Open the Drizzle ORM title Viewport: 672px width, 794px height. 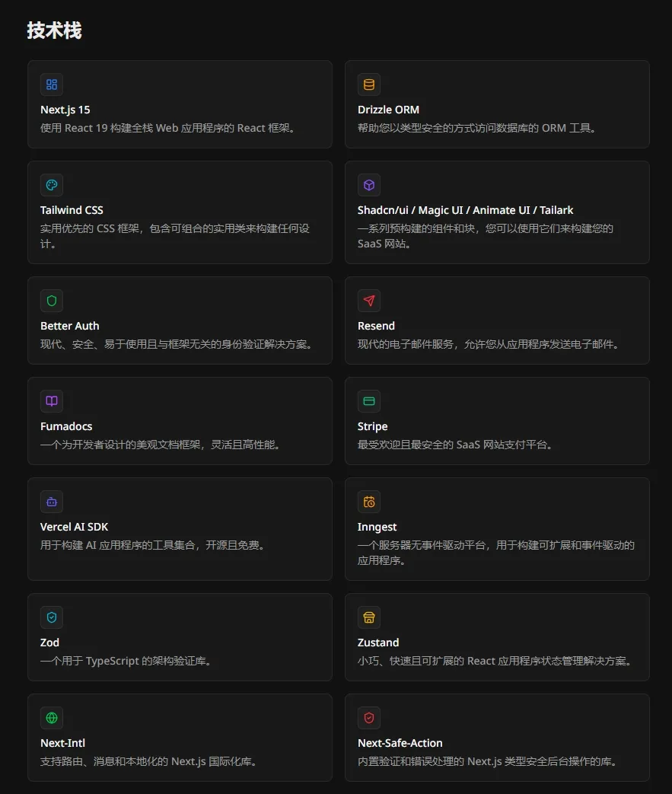coord(388,110)
